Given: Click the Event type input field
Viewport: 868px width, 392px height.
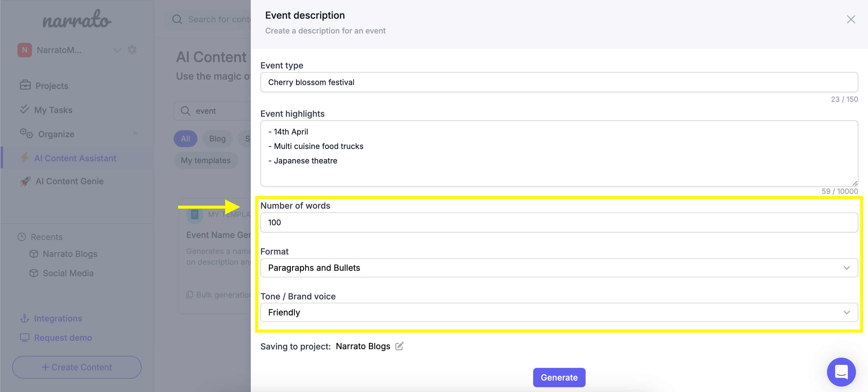Looking at the screenshot, I should coord(559,82).
